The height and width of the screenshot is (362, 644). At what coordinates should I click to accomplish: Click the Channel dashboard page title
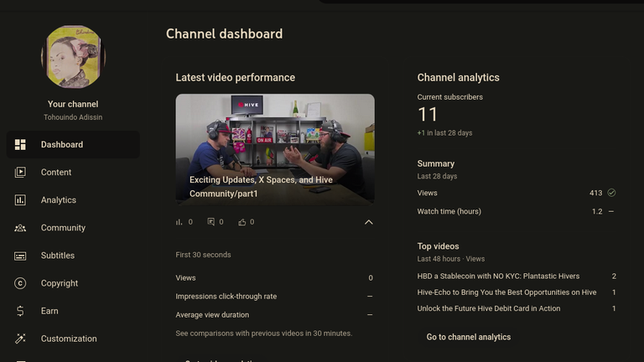click(x=224, y=34)
